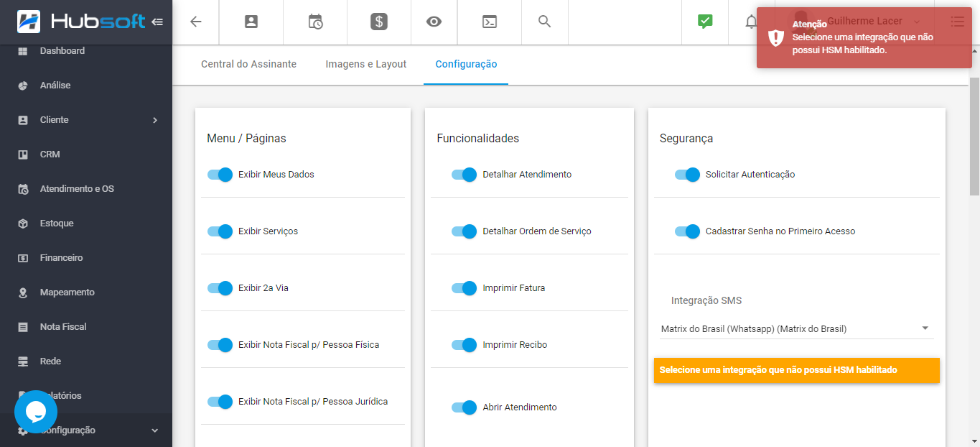Turn off Abrir Atendimento switch
This screenshot has width=980, height=447.
coord(464,407)
